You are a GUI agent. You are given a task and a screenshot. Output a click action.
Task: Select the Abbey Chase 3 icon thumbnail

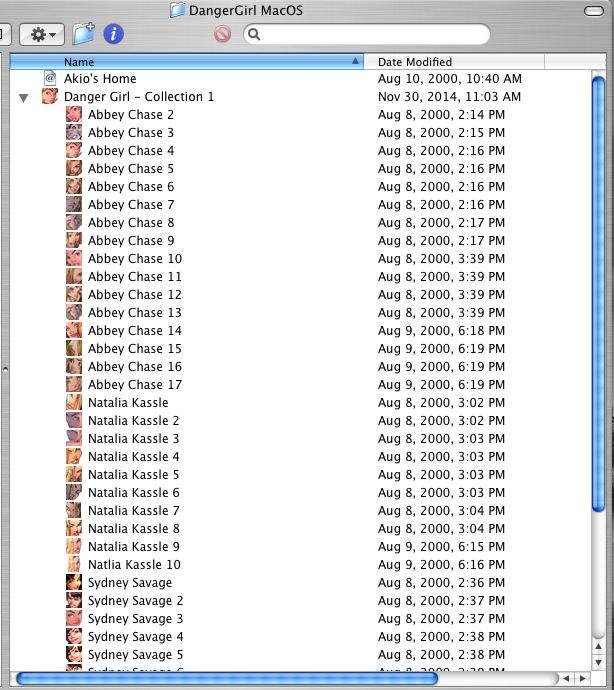pyautogui.click(x=74, y=132)
